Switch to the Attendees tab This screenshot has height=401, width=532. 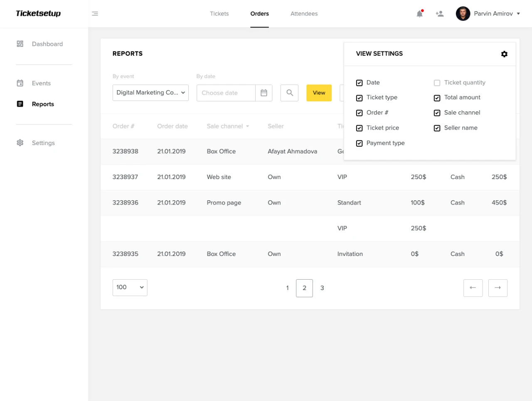coord(304,13)
